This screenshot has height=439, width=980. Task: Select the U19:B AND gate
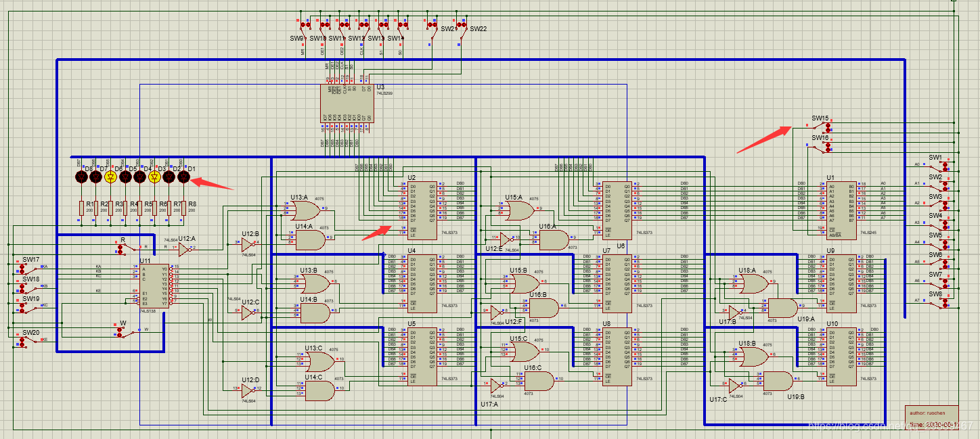[x=778, y=380]
